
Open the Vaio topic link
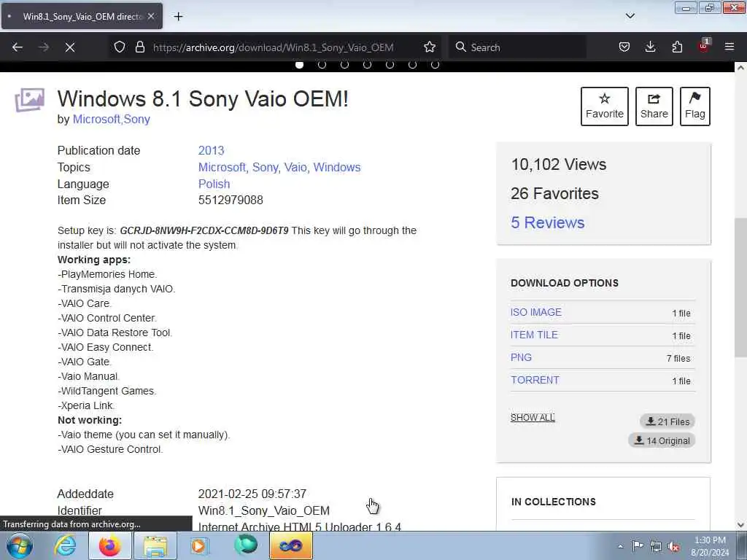[x=295, y=167]
